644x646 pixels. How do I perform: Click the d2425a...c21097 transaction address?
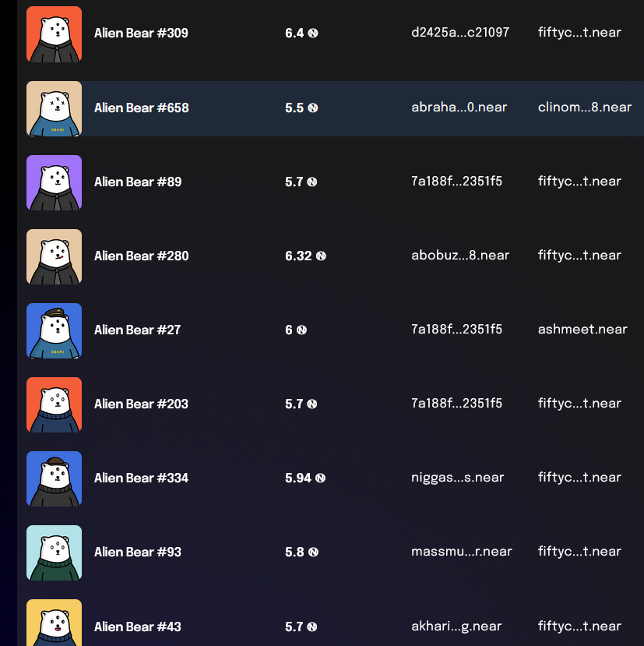(460, 33)
